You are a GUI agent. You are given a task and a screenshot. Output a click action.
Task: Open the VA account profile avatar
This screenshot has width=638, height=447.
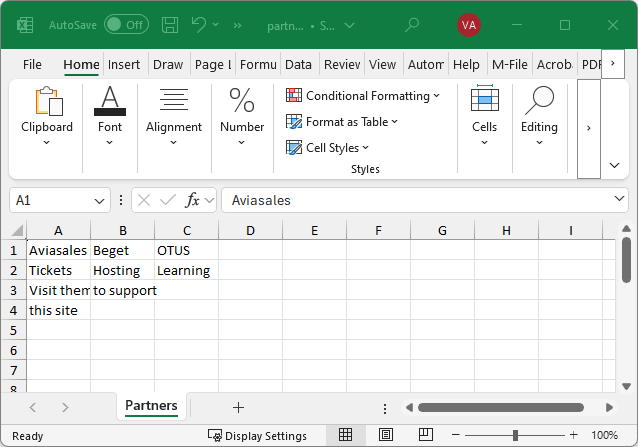(469, 25)
